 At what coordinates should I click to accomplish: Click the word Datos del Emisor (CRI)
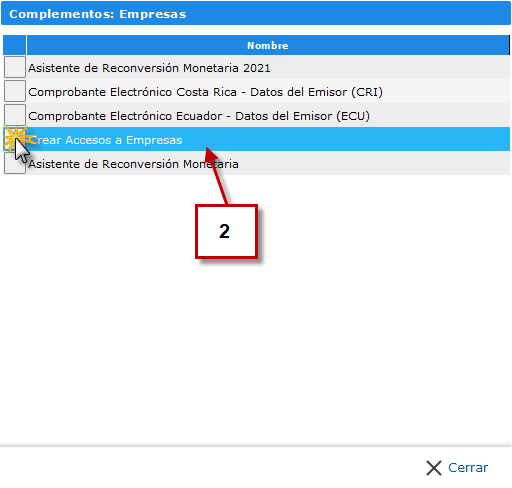(x=316, y=92)
